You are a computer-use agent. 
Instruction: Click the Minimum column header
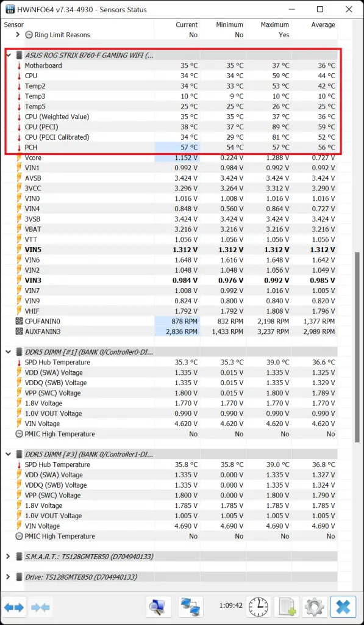(229, 24)
